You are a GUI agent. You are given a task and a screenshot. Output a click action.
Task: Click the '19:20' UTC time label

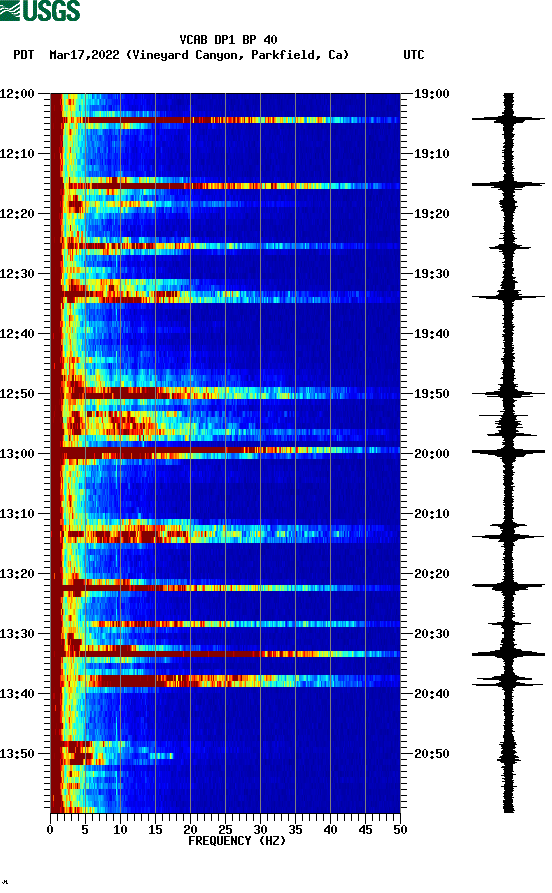point(431,214)
